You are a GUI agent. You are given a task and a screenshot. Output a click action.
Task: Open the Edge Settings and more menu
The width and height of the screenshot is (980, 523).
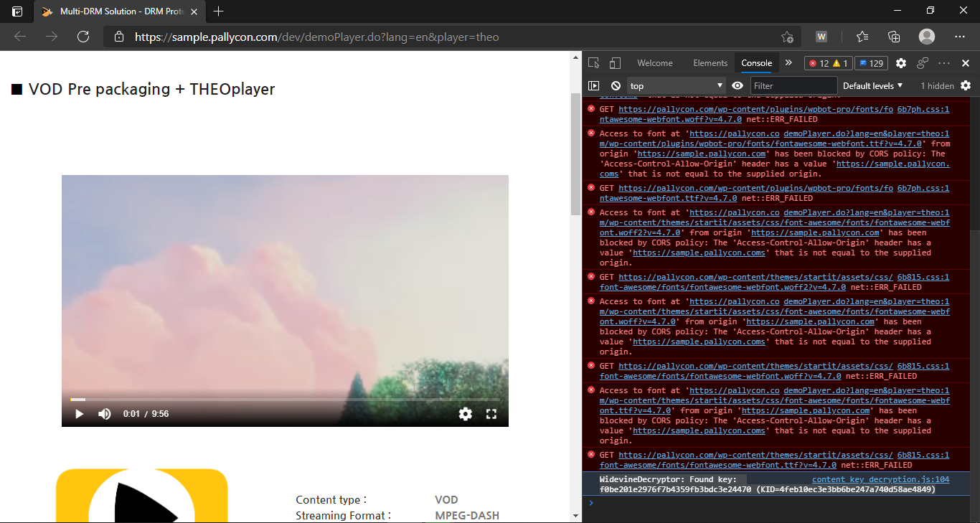coord(960,37)
